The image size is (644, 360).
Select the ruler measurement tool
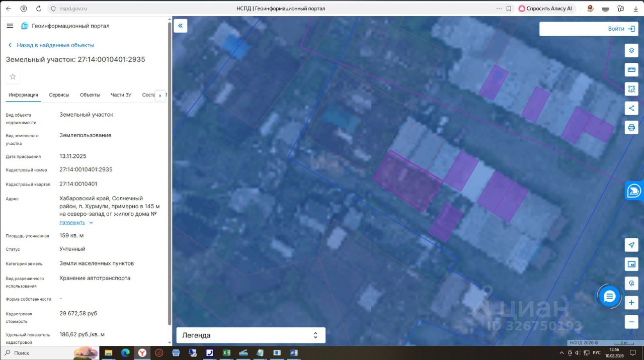(x=631, y=69)
